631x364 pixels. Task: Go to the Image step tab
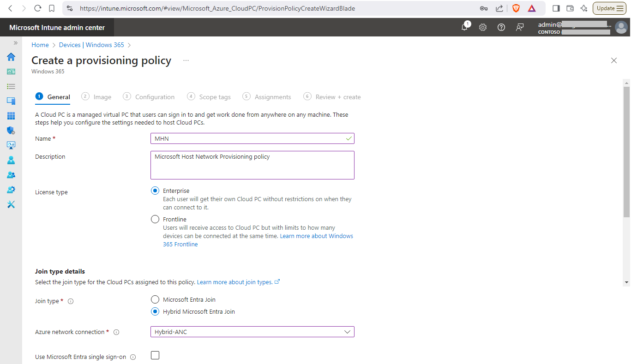click(96, 97)
